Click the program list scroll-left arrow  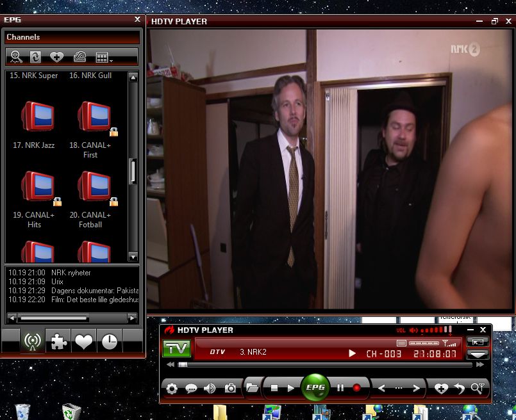pos(12,318)
